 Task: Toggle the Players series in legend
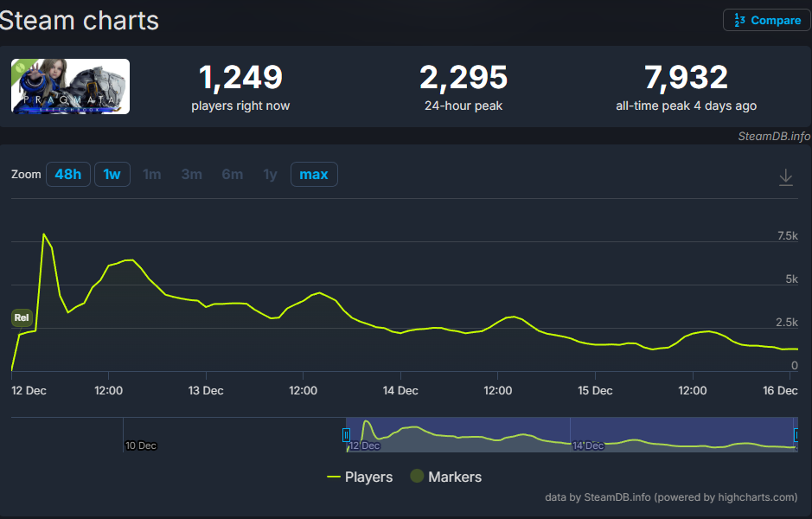click(x=360, y=477)
